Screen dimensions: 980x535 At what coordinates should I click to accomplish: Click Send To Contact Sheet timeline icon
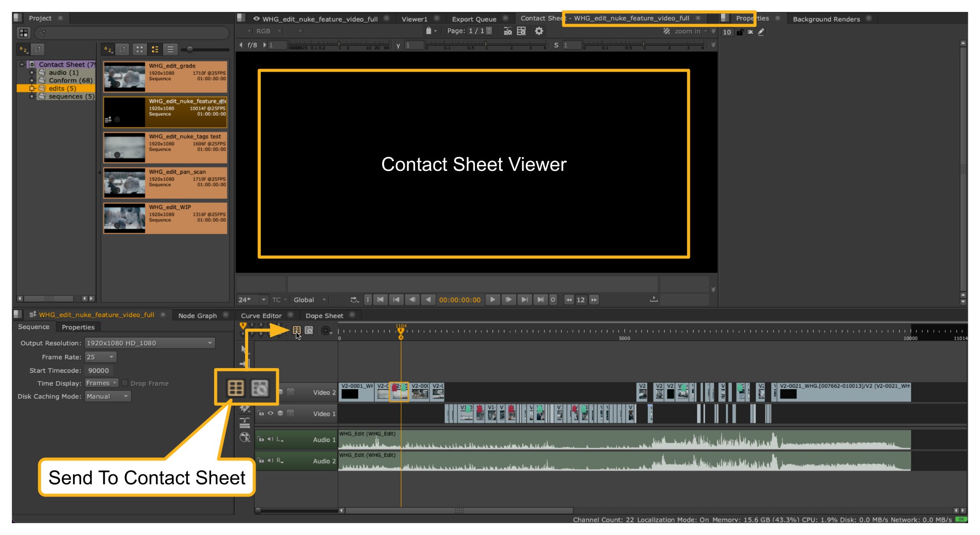[297, 330]
